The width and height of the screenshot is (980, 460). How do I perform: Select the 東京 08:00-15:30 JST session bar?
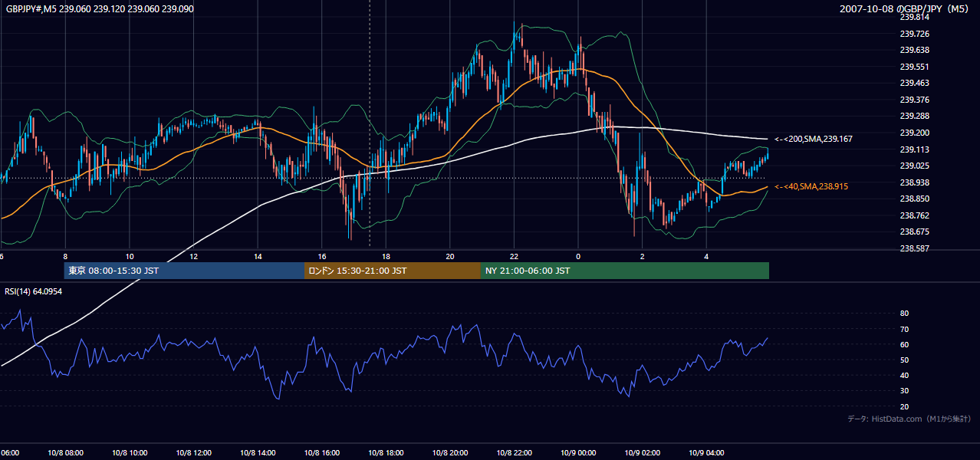(185, 271)
